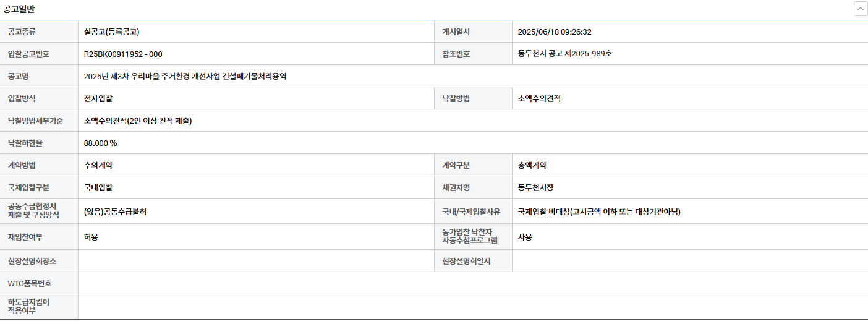The width and height of the screenshot is (868, 321).
Task: Click the 수의계약 contract method value
Action: click(98, 165)
